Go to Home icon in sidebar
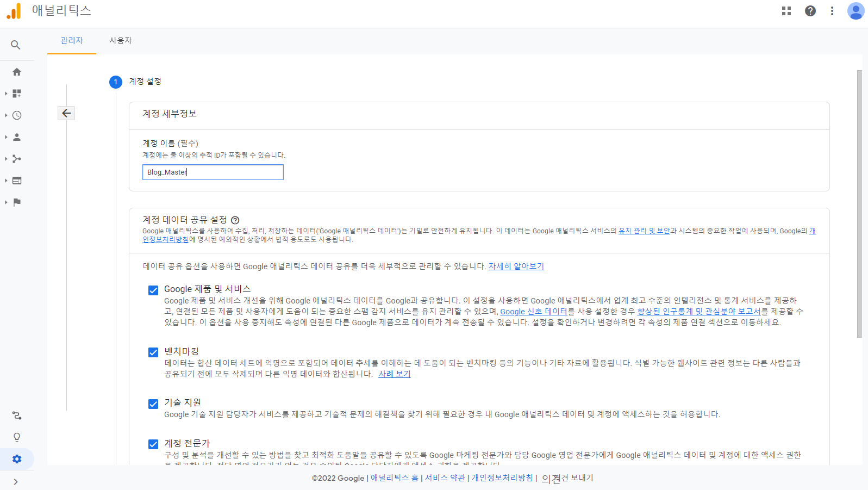Viewport: 868px width, 490px height. [17, 72]
